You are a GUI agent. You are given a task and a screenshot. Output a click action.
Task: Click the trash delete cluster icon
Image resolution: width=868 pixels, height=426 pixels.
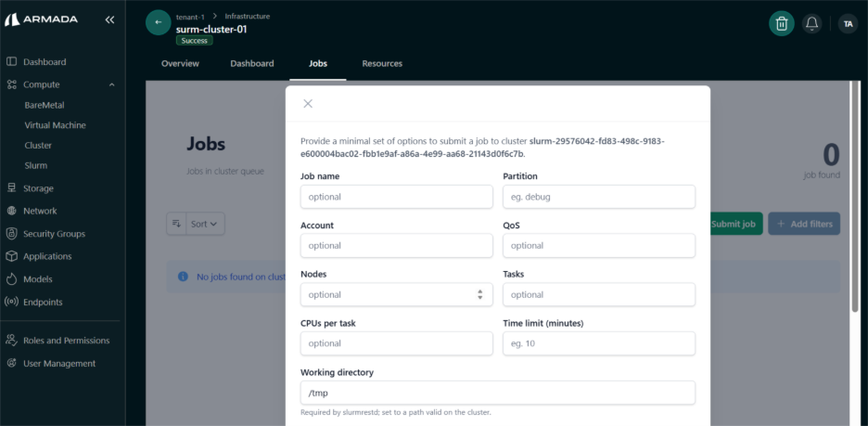coord(782,24)
